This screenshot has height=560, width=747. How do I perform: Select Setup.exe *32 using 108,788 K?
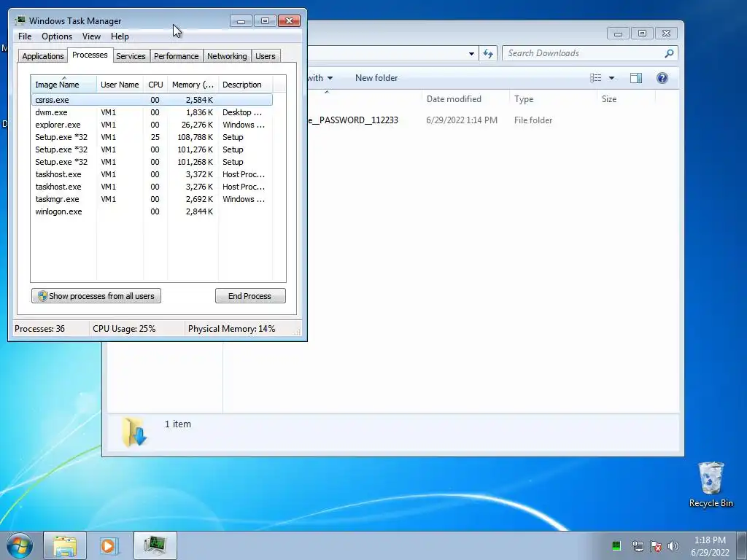coord(152,137)
